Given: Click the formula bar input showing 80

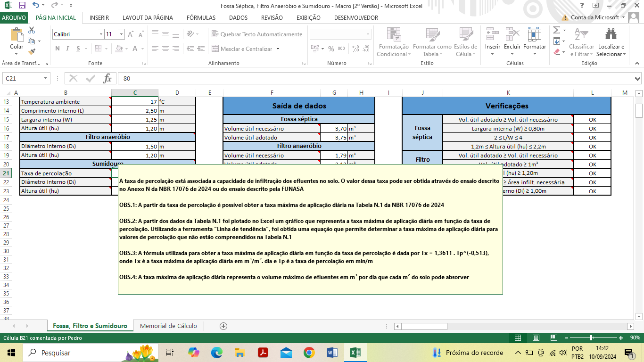Looking at the screenshot, I should click(x=330, y=78).
